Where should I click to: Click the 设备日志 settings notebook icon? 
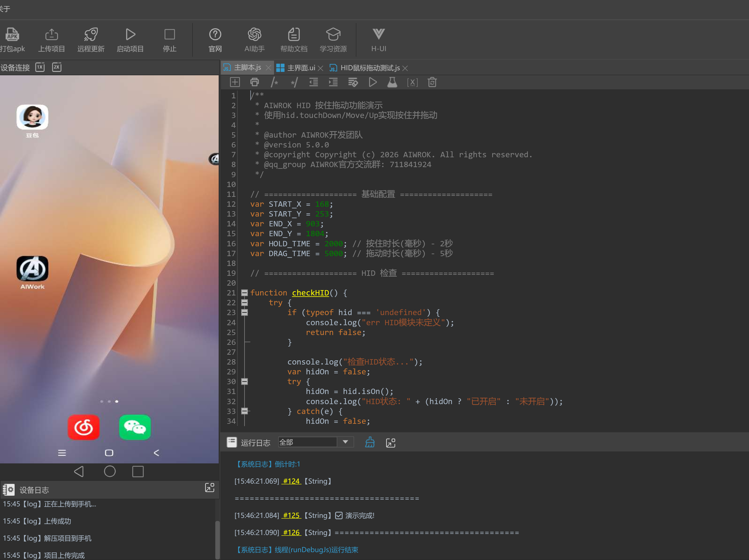(8, 490)
